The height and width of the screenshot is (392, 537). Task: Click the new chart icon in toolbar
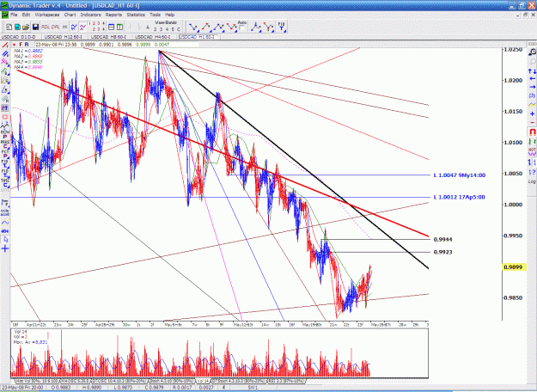(x=9, y=27)
